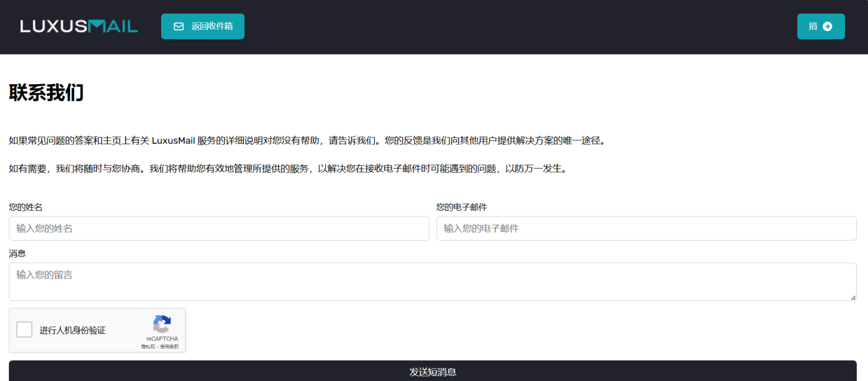Click inside the 输入您的留言 message box
Viewport: 868px width, 381px height.
(432, 282)
